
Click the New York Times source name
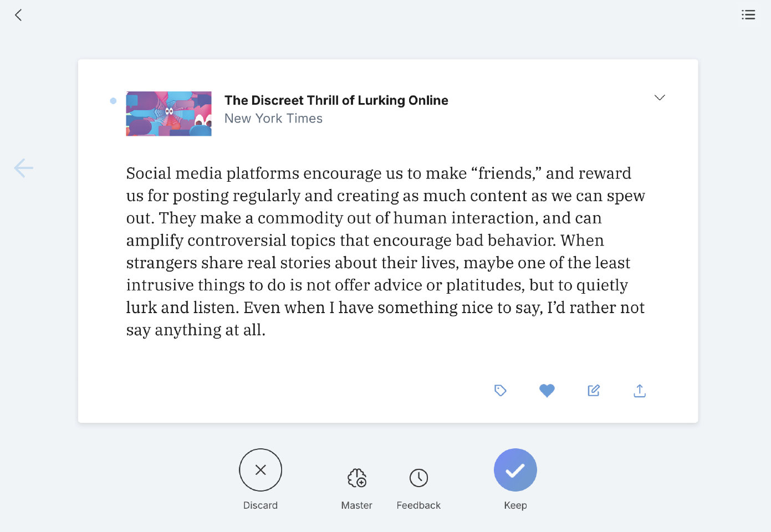(x=273, y=119)
